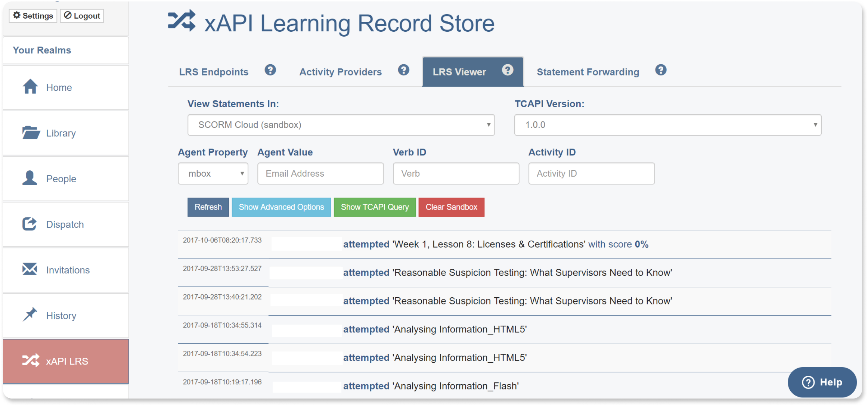This screenshot has width=868, height=406.
Task: Click Clear Sandbox
Action: [451, 207]
